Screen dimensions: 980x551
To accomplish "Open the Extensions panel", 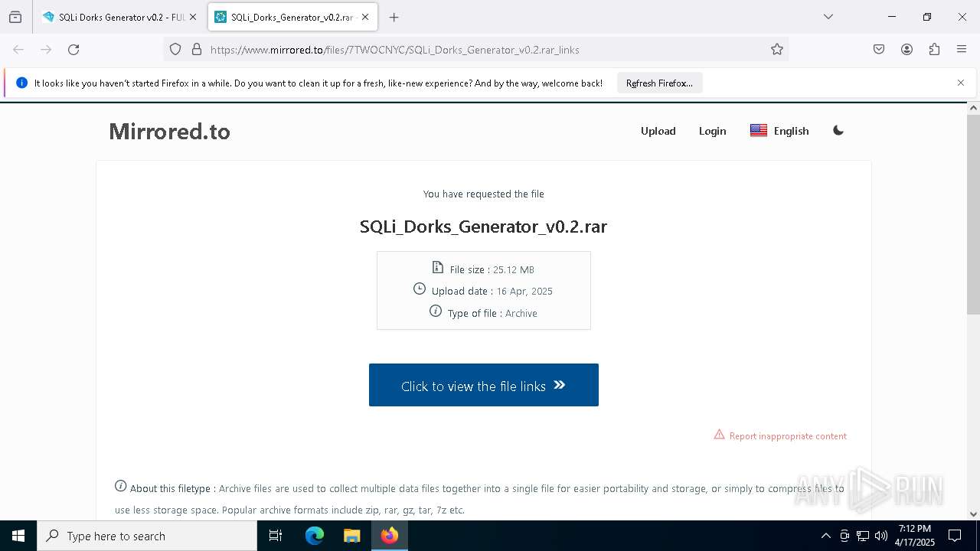I will (x=934, y=50).
